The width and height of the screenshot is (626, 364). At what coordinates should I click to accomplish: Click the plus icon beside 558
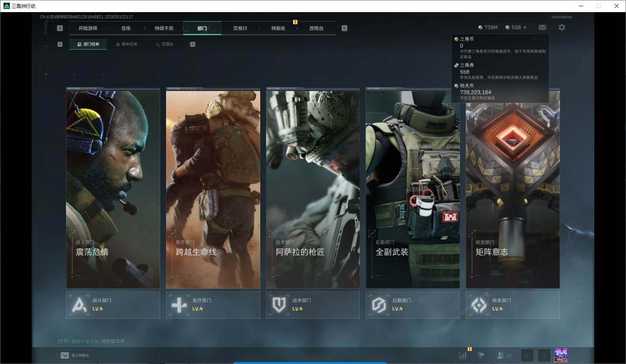click(x=525, y=27)
